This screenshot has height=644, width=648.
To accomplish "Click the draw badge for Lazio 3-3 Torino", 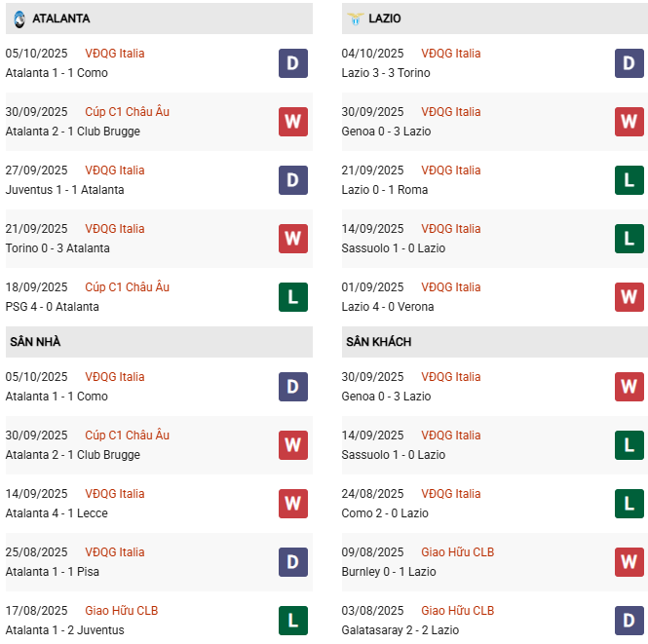I will (629, 63).
